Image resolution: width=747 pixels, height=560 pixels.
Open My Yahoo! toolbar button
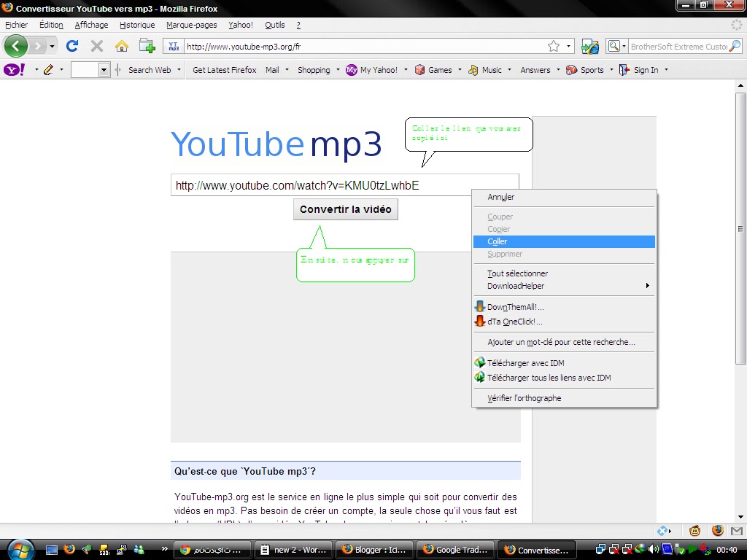point(371,70)
